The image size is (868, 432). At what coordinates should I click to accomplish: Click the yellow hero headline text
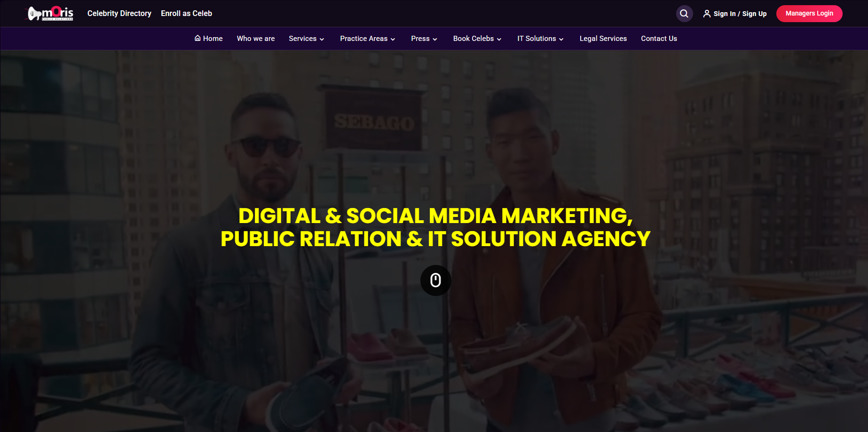pyautogui.click(x=435, y=227)
